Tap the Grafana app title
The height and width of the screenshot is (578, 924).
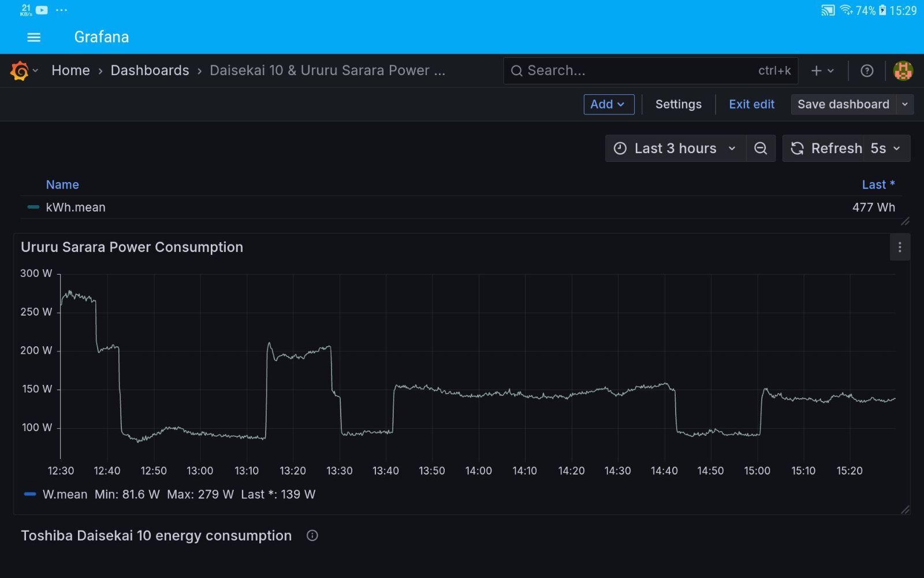[102, 37]
